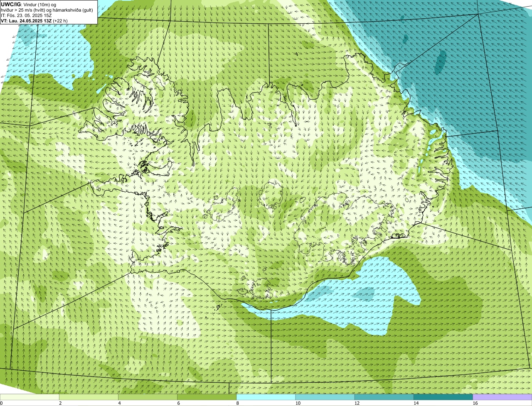Click the medium teal 12–14 m/s legend swatch
This screenshot has width=532, height=406.
tap(384, 397)
